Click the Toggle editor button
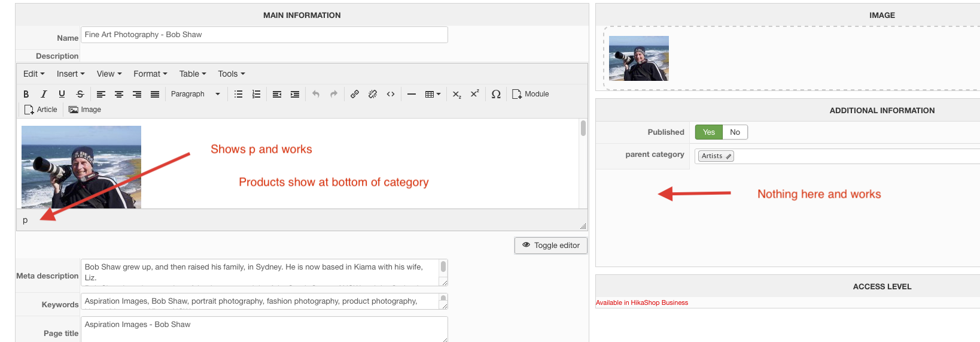 coord(551,246)
